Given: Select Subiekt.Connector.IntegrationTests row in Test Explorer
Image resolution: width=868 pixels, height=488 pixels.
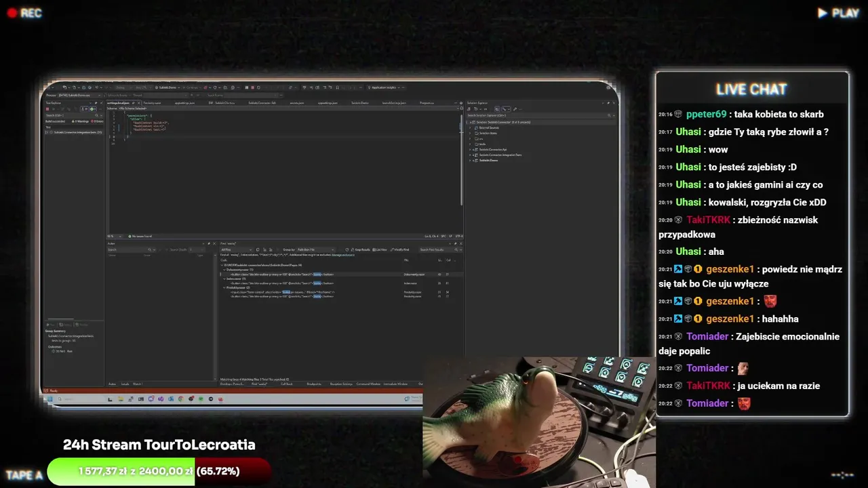Looking at the screenshot, I should (x=75, y=132).
